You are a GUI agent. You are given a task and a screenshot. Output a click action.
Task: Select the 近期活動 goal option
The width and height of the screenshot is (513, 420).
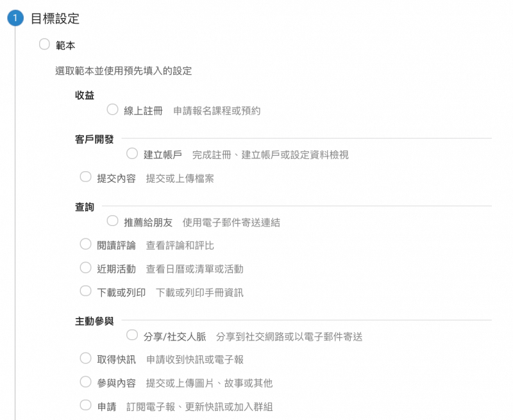(85, 267)
